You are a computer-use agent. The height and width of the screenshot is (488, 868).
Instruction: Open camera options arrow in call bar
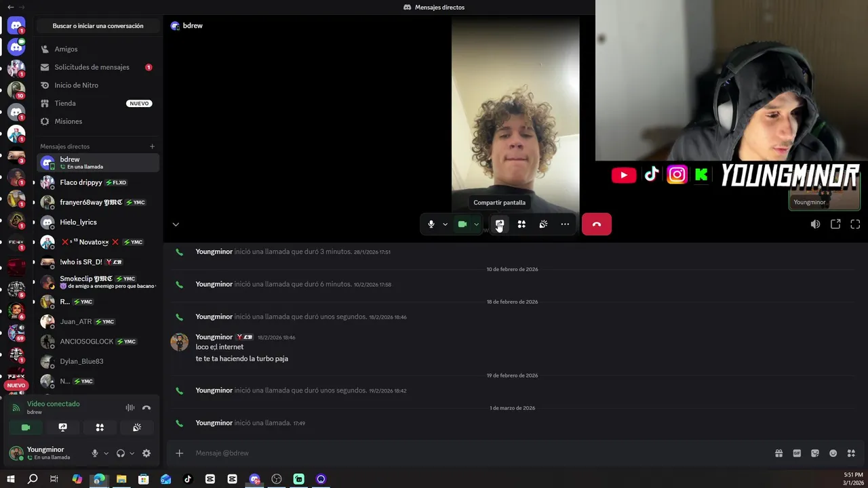[x=476, y=224]
